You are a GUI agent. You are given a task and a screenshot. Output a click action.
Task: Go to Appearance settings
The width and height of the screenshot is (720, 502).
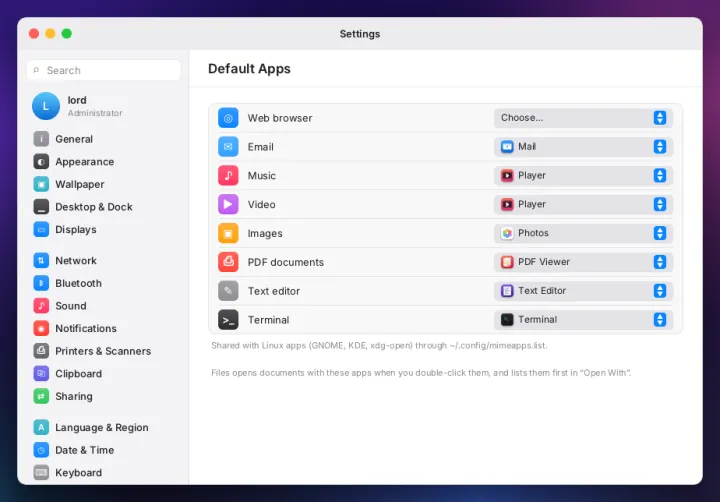[105, 162]
